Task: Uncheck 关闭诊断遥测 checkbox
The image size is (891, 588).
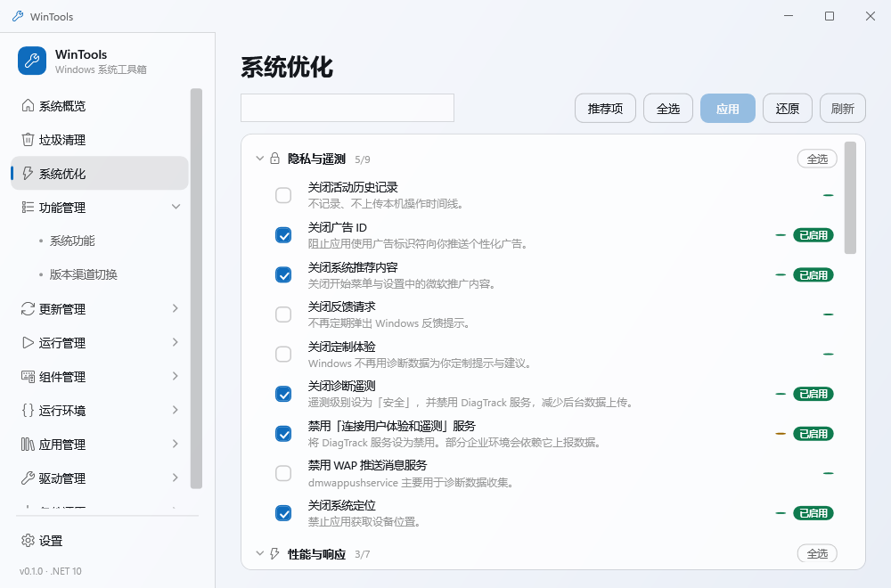Action: click(283, 394)
